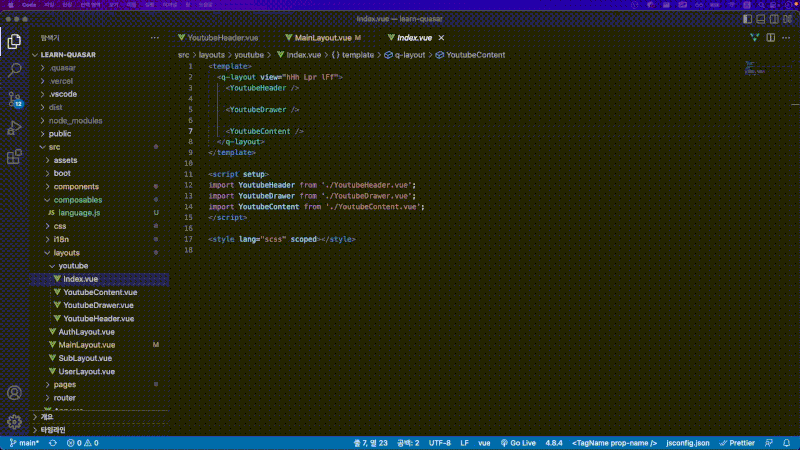Change LF end of line sequence
The height and width of the screenshot is (450, 800).
point(464,443)
